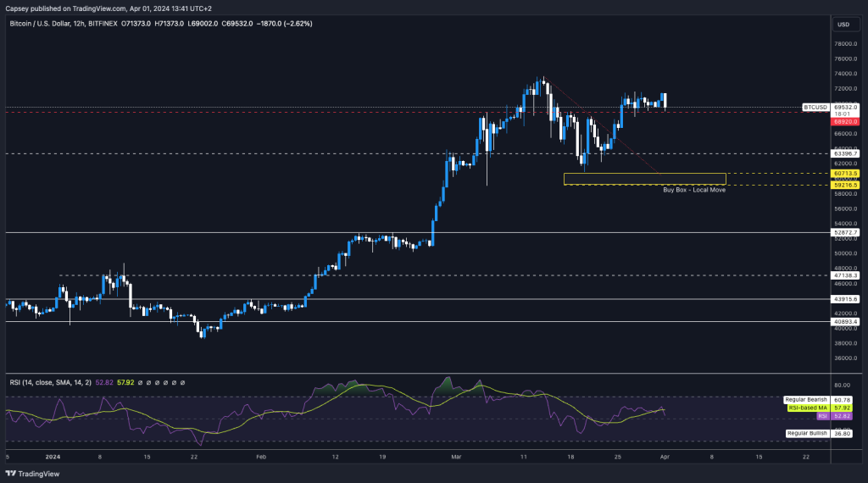Click the Regular Bullish label

pyautogui.click(x=806, y=433)
